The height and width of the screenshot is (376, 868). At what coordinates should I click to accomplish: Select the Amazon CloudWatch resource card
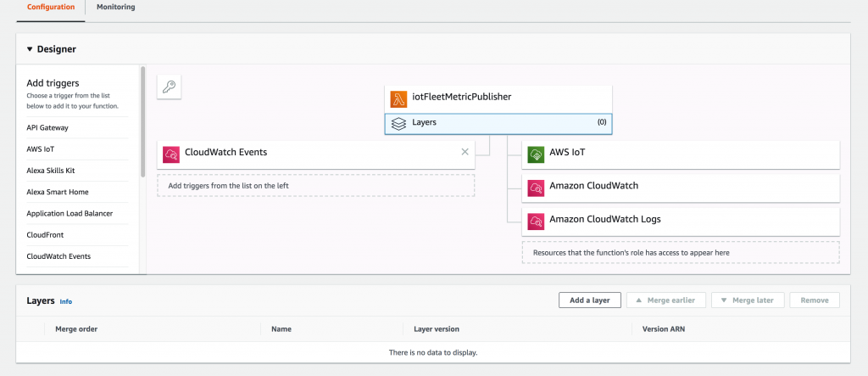coord(681,188)
